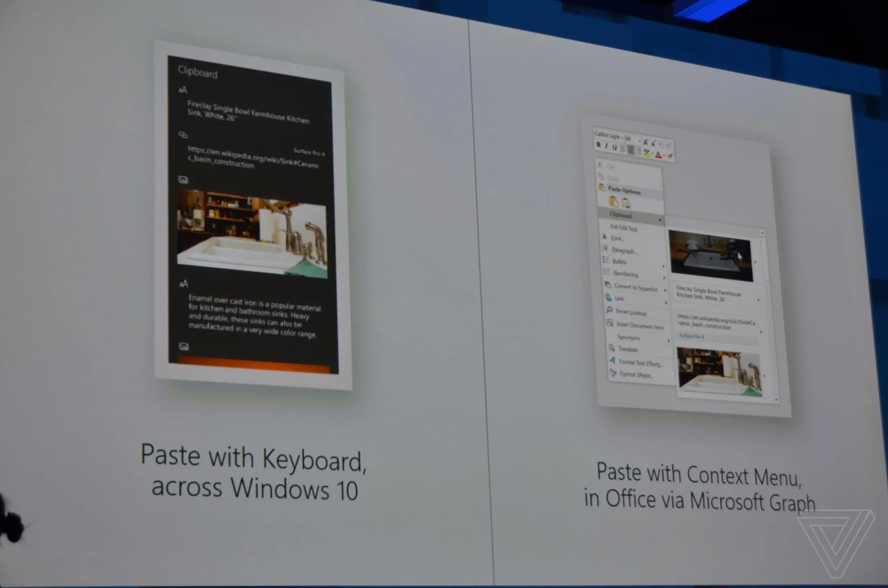
Task: Click the kitchen sink image in the dark Clipboard panel
Action: (x=252, y=234)
